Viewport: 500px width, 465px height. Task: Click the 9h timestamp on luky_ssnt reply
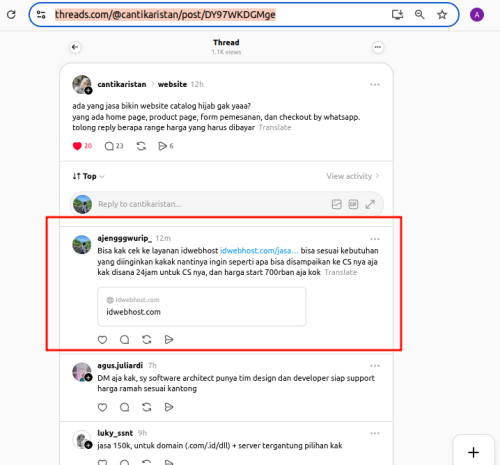click(142, 433)
